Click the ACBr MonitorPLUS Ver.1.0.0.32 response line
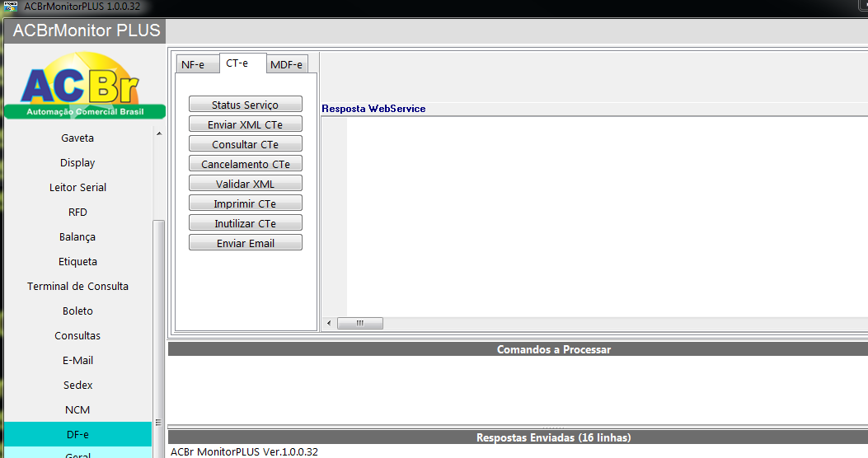 pos(244,451)
